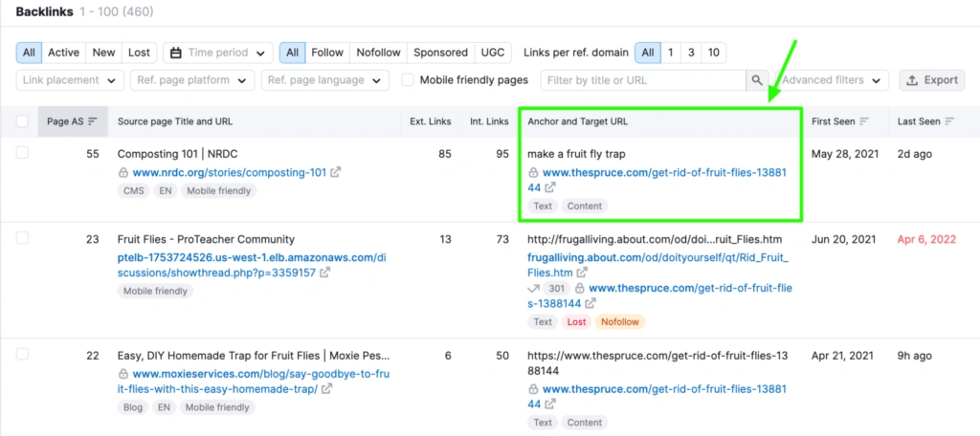The image size is (980, 436).
Task: Open external icon for ProTeacher source URL
Action: coord(324,272)
